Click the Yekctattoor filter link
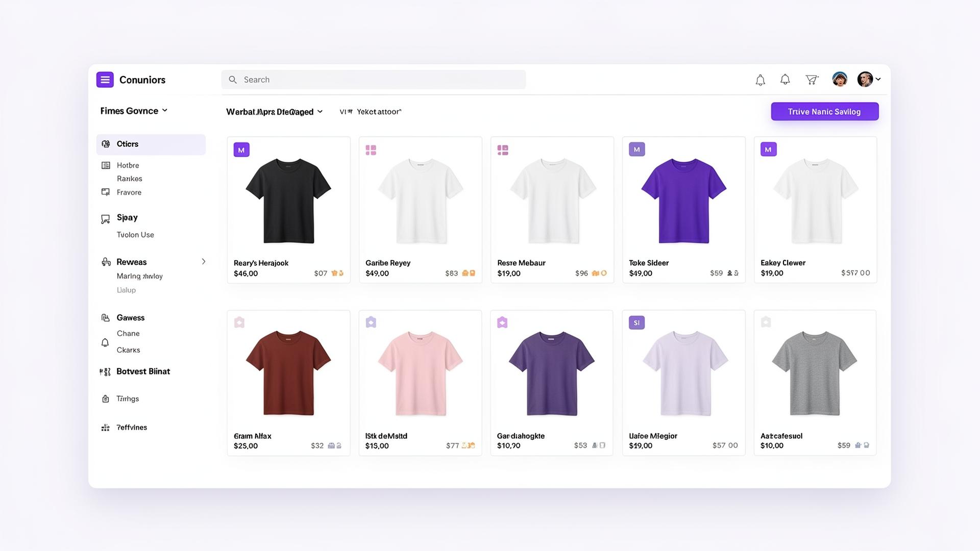 tap(379, 112)
